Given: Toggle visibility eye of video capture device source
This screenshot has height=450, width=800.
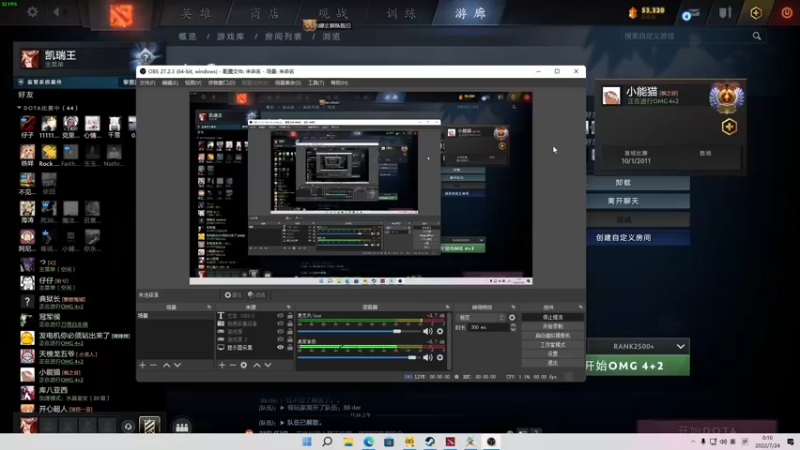Looking at the screenshot, I should [x=280, y=323].
